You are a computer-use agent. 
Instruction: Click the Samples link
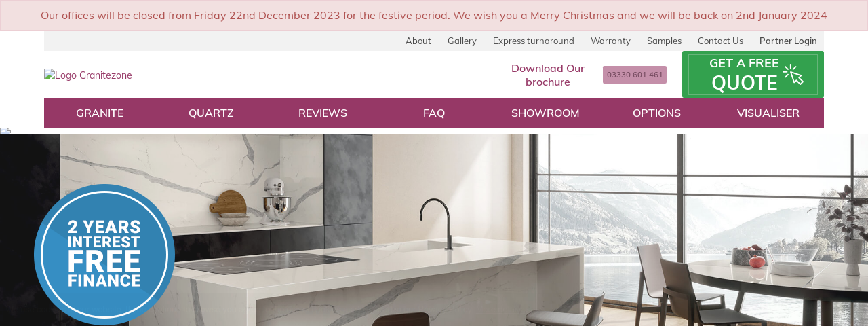tap(664, 41)
